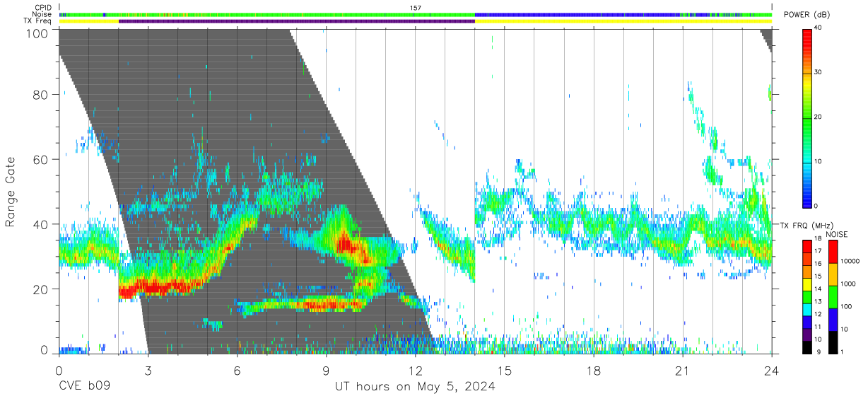Click the "60" range gate tick label
Viewport: 868px width, 401px height.
[x=40, y=160]
